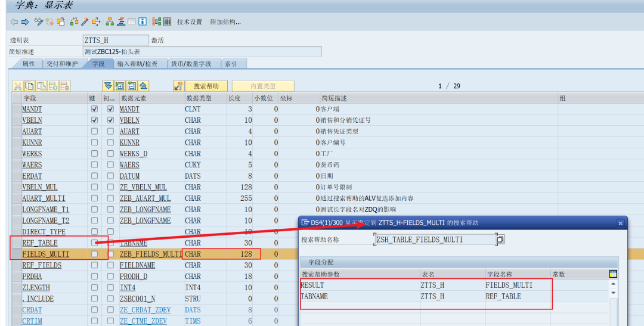Viewport: 644px width, 326px height.
Task: Click the RESULT parameter cell in dialog
Action: pos(360,285)
